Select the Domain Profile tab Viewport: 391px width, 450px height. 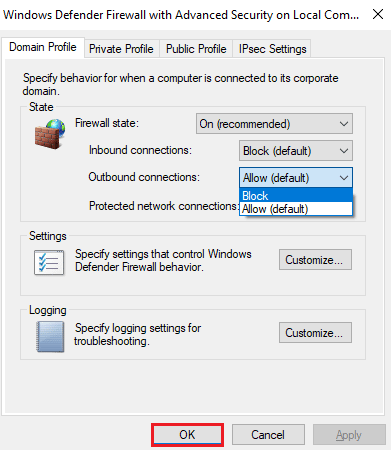point(43,47)
